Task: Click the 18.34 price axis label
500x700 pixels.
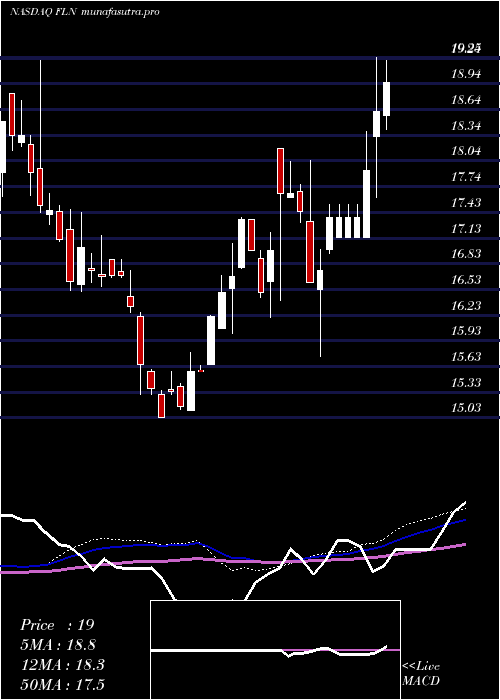Action: pos(466,126)
